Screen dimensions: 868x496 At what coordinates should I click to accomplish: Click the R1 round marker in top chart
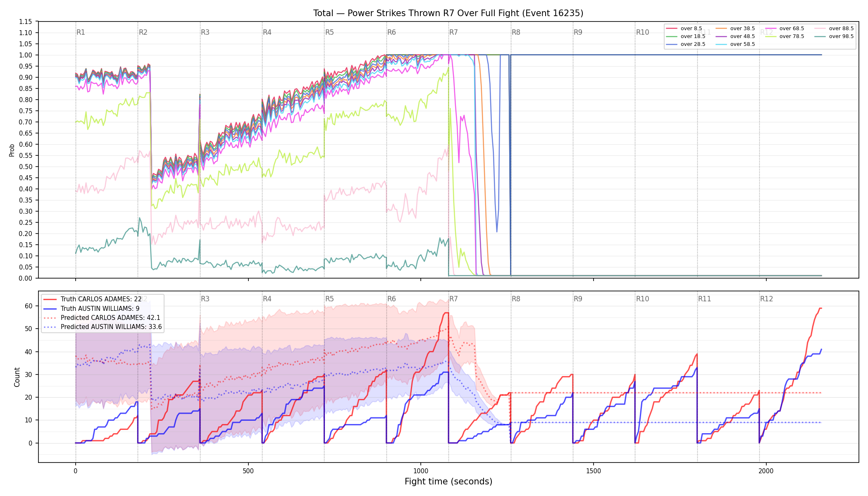pyautogui.click(x=81, y=32)
